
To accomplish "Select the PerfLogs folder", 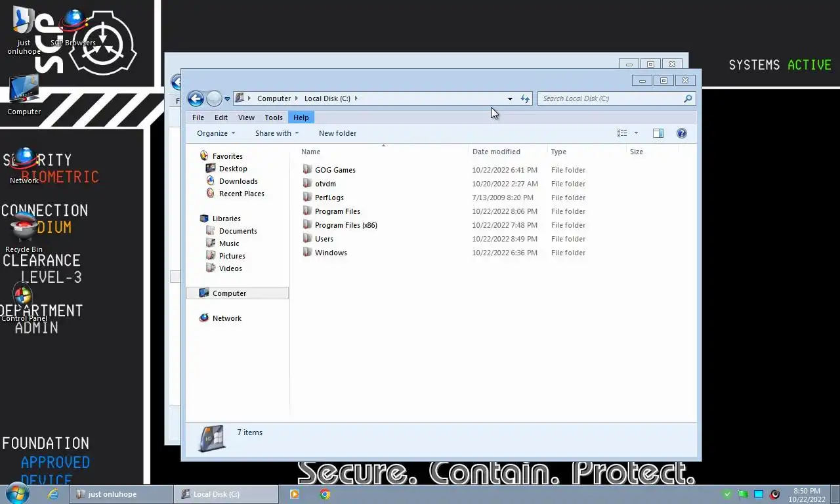I will (329, 198).
